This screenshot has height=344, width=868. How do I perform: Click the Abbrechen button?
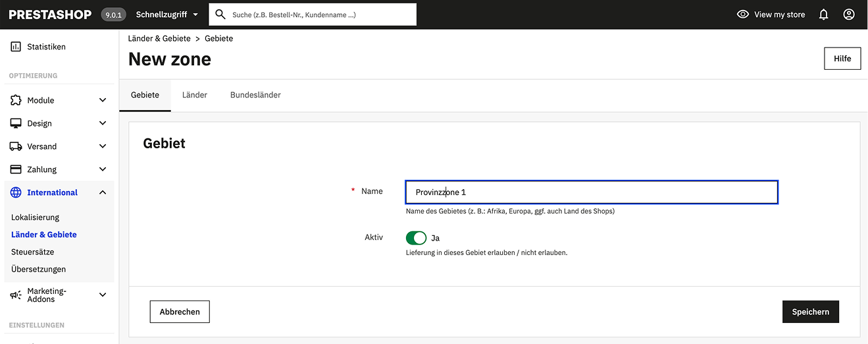tap(180, 312)
